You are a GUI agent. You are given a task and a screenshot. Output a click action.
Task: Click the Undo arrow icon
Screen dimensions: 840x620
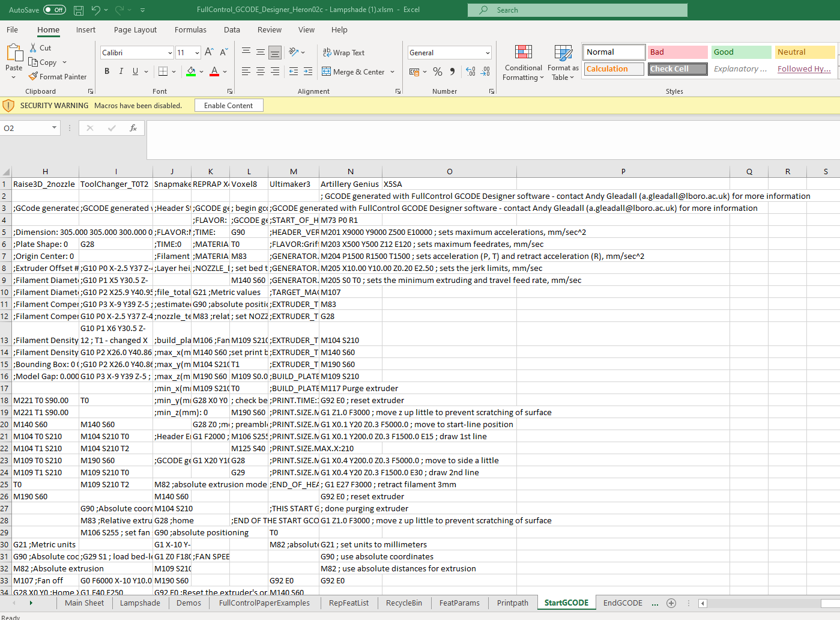(95, 10)
